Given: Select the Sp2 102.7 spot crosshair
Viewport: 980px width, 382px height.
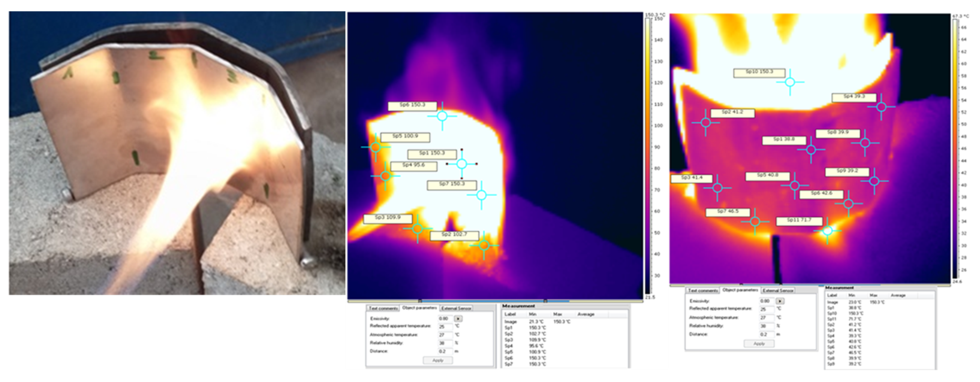Looking at the screenshot, I should coord(484,245).
